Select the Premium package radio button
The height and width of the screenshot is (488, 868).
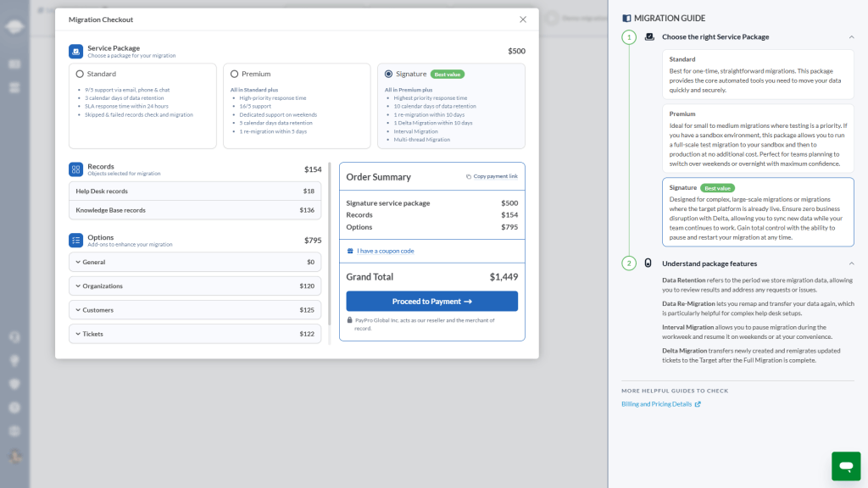point(234,74)
